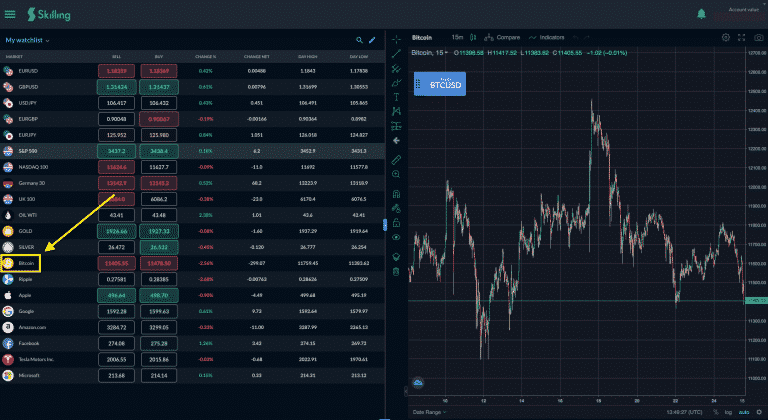Click the EURUSD Buy price button
The height and width of the screenshot is (420, 768).
coord(158,71)
